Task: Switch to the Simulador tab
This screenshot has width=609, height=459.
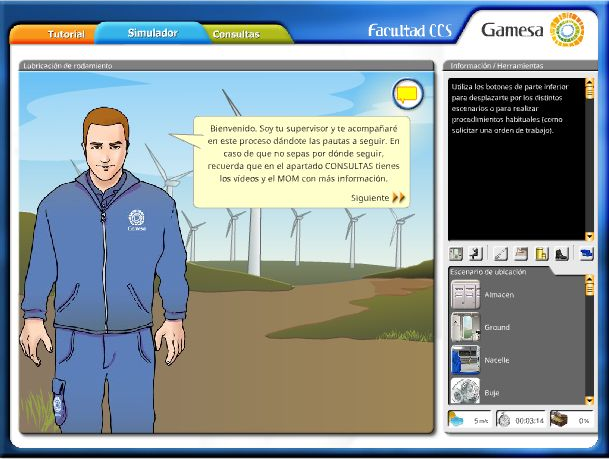Action: [x=152, y=33]
